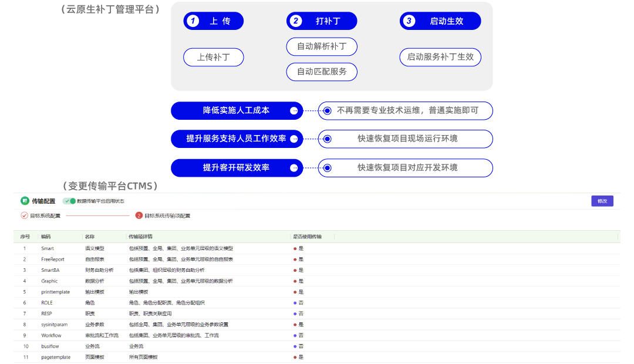Go to step 2 目标系统传输项配置
Image resolution: width=634 pixels, height=364 pixels.
point(139,215)
